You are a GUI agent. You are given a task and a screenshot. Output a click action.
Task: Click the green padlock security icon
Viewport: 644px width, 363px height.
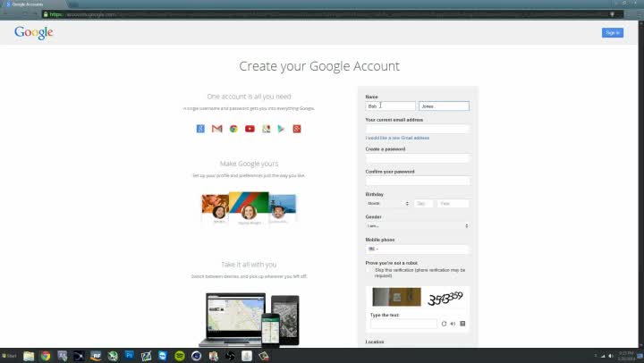pyautogui.click(x=46, y=14)
